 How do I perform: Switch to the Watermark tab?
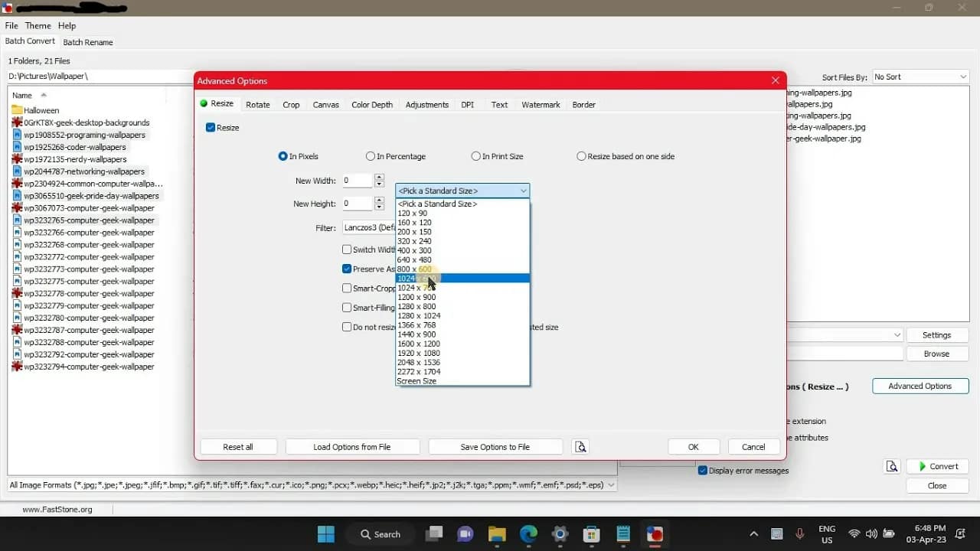pyautogui.click(x=541, y=105)
